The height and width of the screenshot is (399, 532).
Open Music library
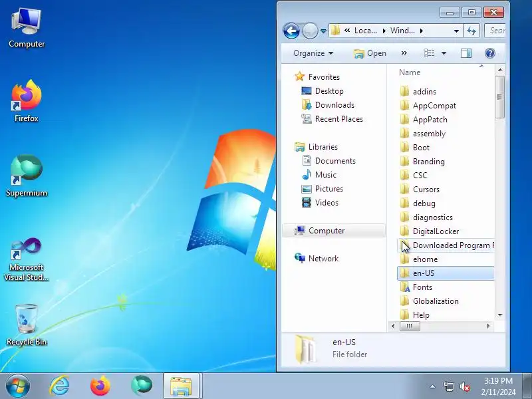(x=326, y=175)
